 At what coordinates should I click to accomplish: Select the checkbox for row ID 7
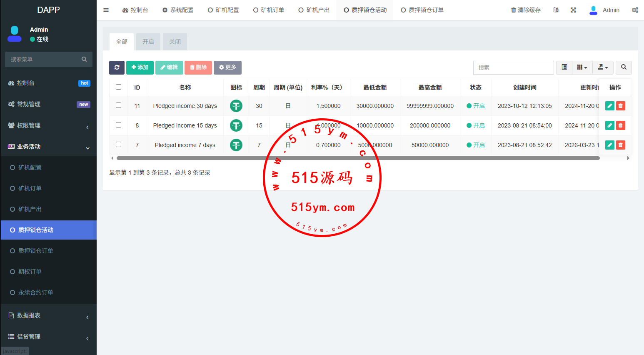pos(119,145)
